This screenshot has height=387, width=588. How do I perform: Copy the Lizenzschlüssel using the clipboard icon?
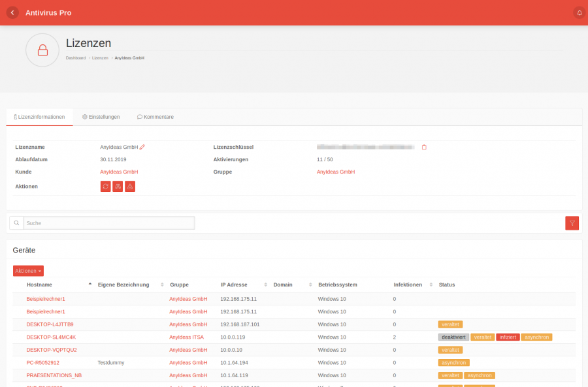pyautogui.click(x=423, y=147)
